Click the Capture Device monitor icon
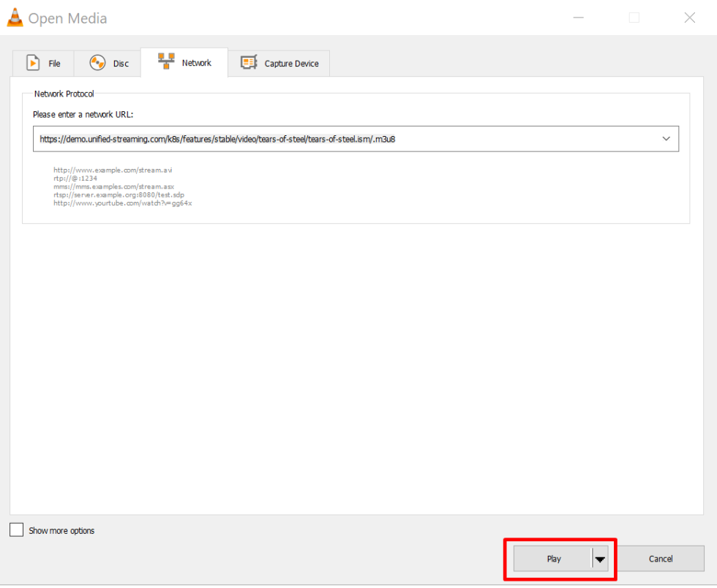 click(x=250, y=63)
